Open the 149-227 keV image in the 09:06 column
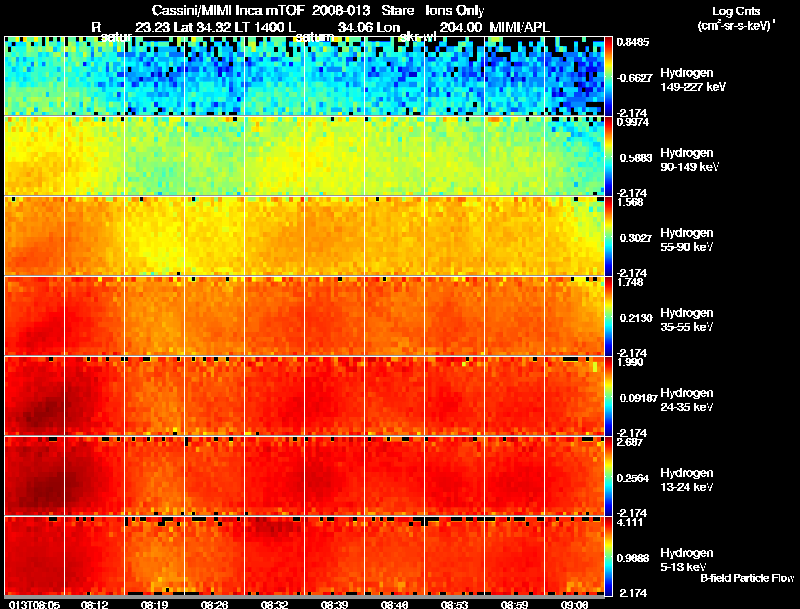Screen dimensions: 800x609 click(574, 76)
